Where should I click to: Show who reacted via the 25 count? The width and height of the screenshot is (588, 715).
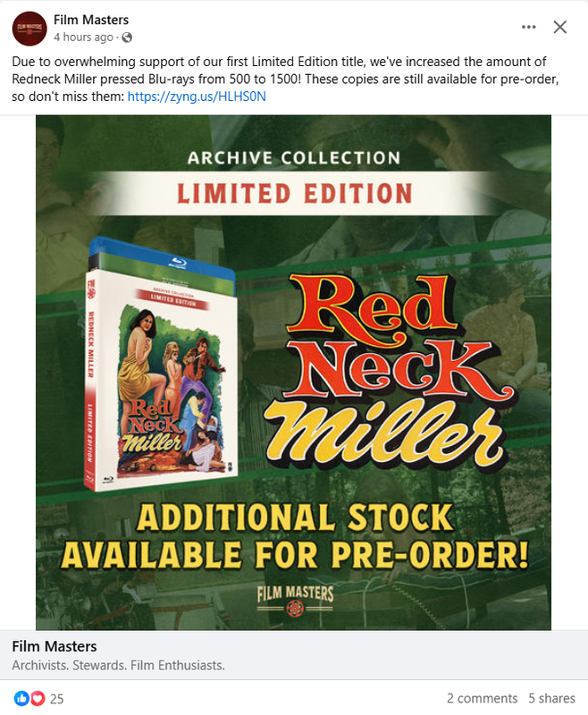click(56, 699)
